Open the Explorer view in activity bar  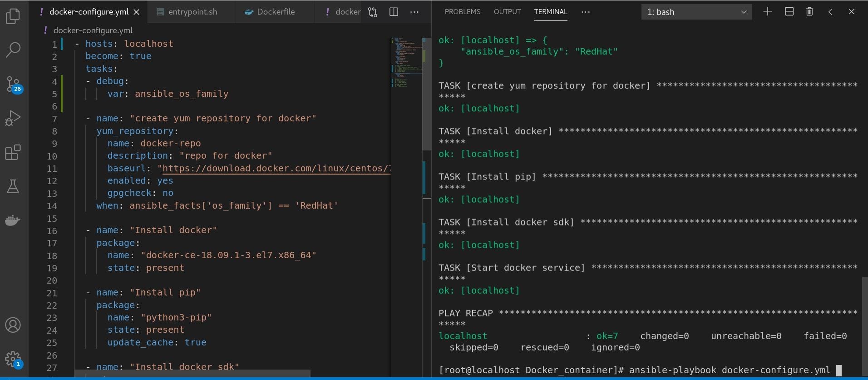13,16
